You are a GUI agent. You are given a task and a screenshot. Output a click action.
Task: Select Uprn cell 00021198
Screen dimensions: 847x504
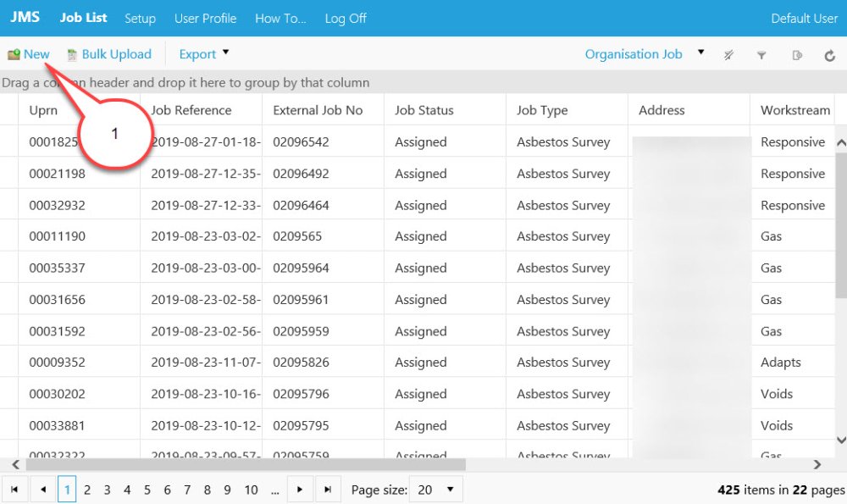click(58, 174)
